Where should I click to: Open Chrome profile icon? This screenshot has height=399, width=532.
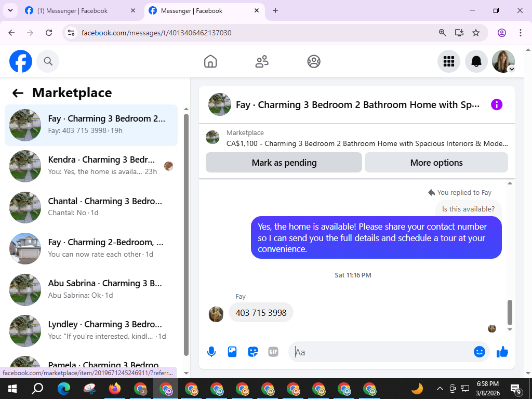[x=502, y=33]
